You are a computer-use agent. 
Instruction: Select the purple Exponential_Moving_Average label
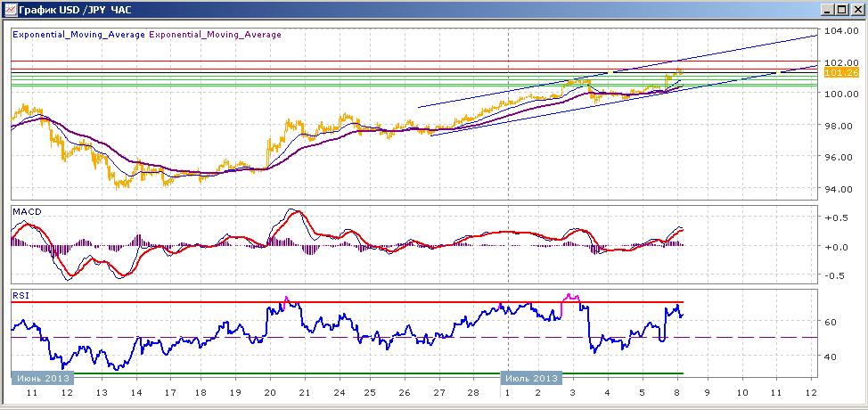(x=215, y=34)
